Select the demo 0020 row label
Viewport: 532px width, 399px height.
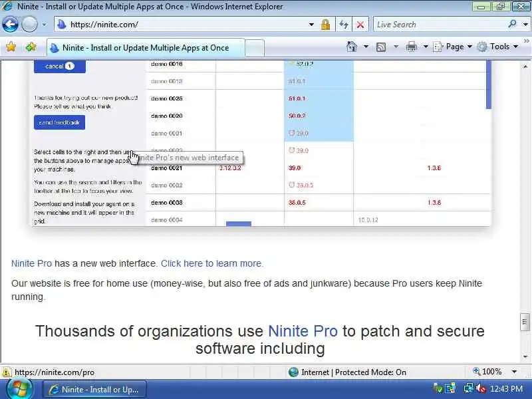pyautogui.click(x=167, y=116)
